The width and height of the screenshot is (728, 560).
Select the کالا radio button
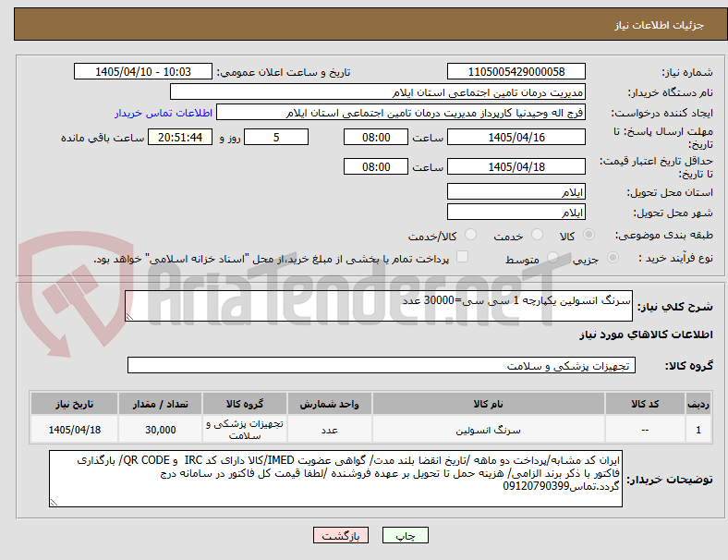(588, 235)
